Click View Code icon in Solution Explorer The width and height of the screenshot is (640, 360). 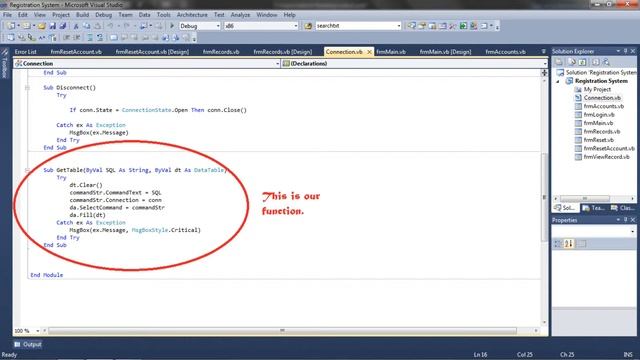click(595, 62)
